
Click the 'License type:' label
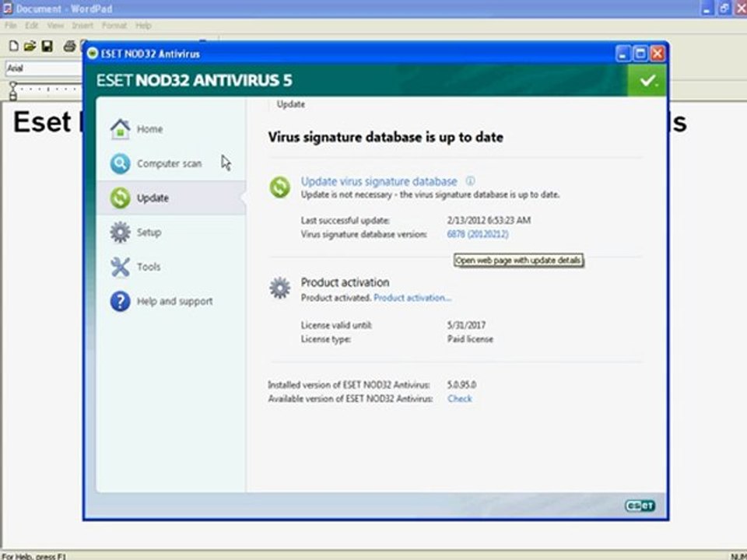pyautogui.click(x=326, y=339)
